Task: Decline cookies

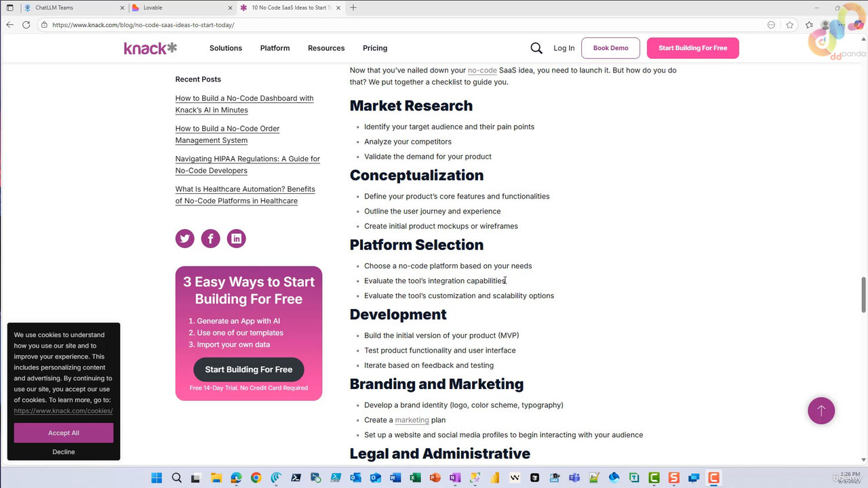Action: click(x=64, y=452)
